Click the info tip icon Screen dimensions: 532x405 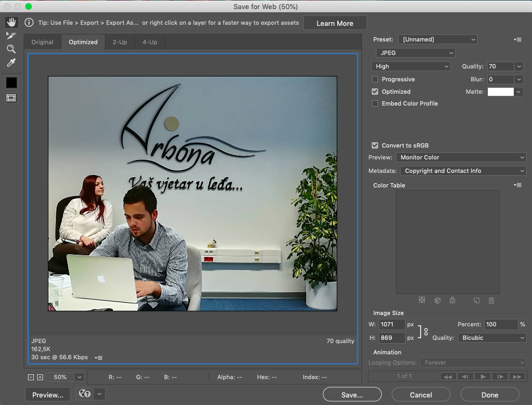click(x=29, y=23)
